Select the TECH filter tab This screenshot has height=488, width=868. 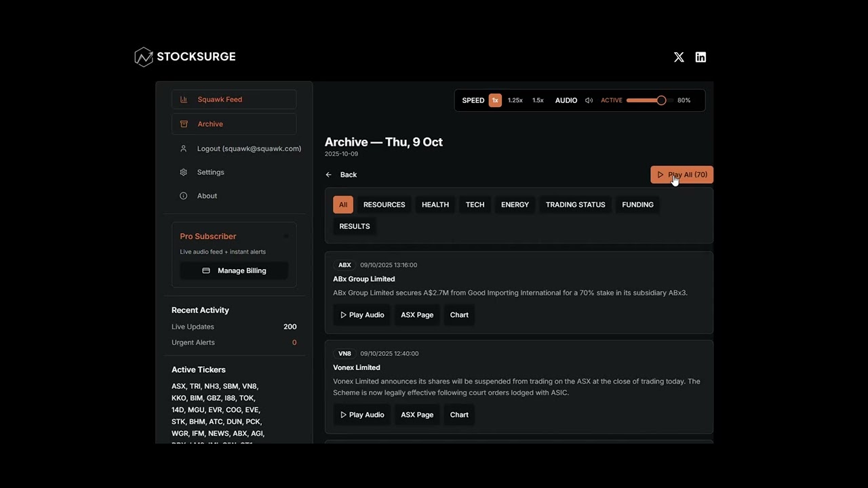(475, 205)
